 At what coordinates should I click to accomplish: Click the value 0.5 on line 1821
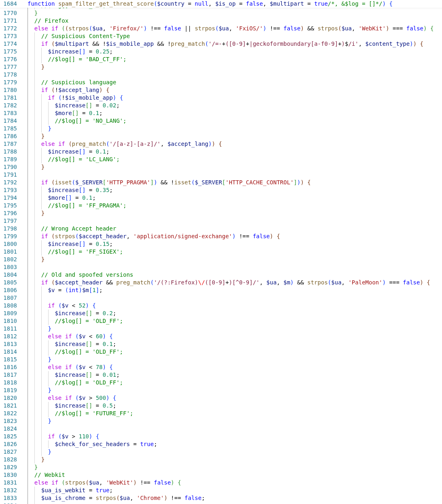click(108, 406)
